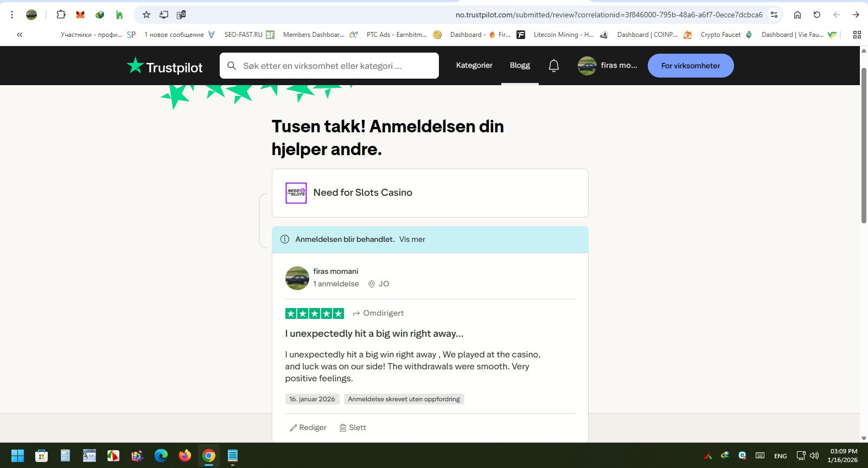Image resolution: width=868 pixels, height=468 pixels.
Task: Open the browser profile avatar
Action: point(31,15)
